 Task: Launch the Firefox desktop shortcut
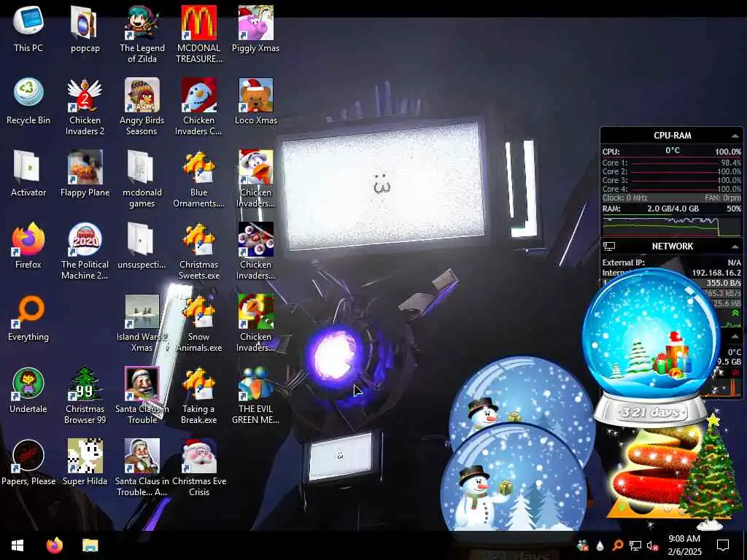28,246
